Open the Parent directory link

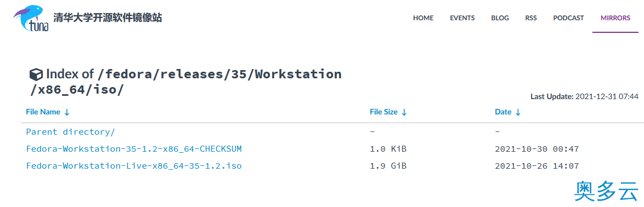[70, 132]
